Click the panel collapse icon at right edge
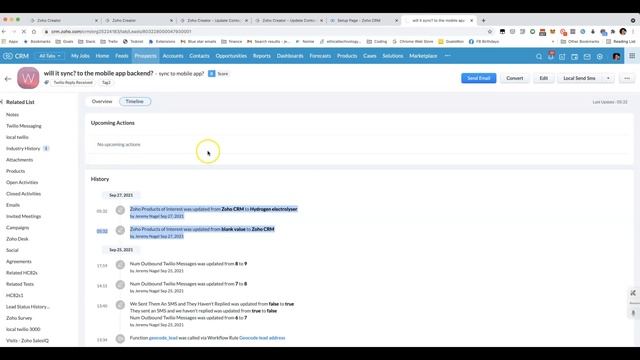640x360 pixels. tap(633, 293)
